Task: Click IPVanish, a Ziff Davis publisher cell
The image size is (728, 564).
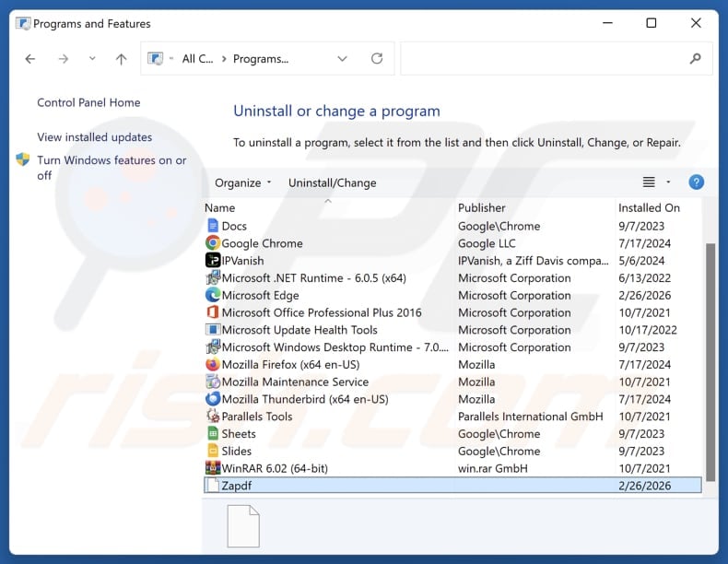Action: 533,261
